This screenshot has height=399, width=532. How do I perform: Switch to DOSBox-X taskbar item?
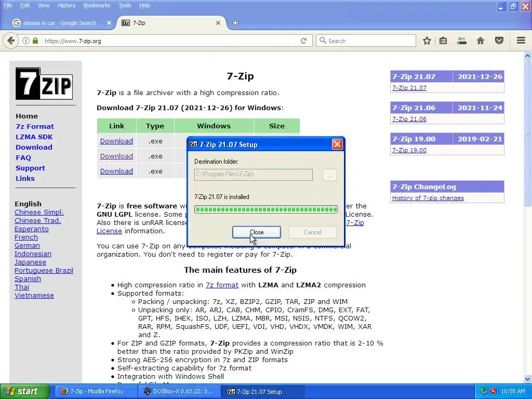coord(179,391)
